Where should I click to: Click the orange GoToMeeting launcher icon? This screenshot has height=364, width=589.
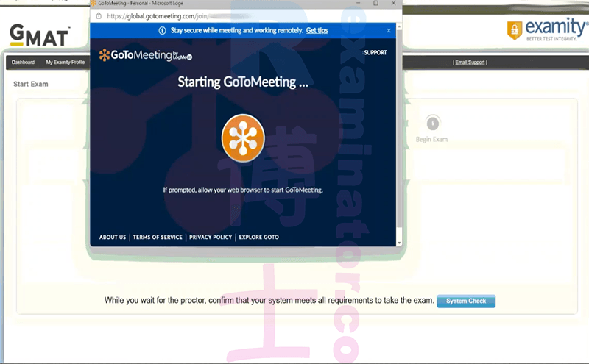pos(243,138)
